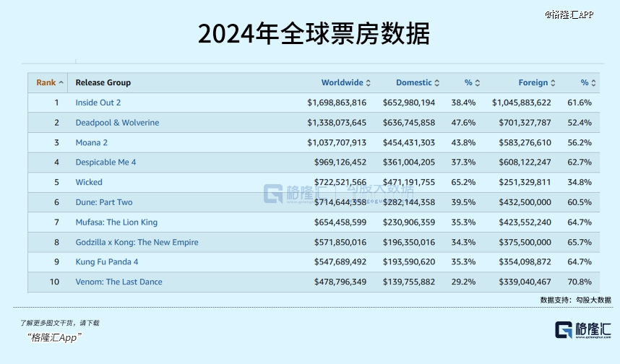Open Despicable Me 4 link

tap(106, 162)
